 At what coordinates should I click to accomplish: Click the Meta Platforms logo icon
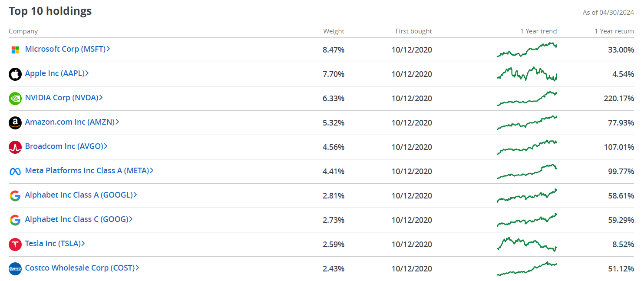click(x=15, y=172)
